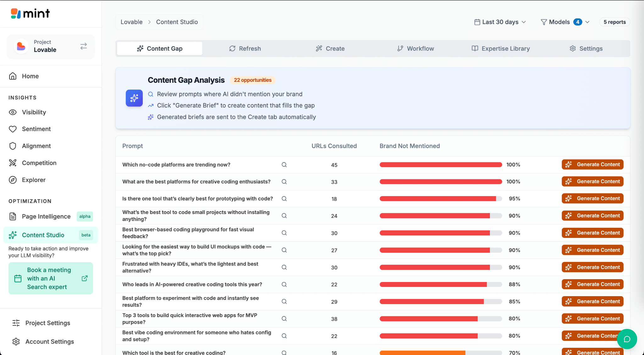Switch project using the swap arrows icon
The width and height of the screenshot is (644, 355).
pos(83,46)
